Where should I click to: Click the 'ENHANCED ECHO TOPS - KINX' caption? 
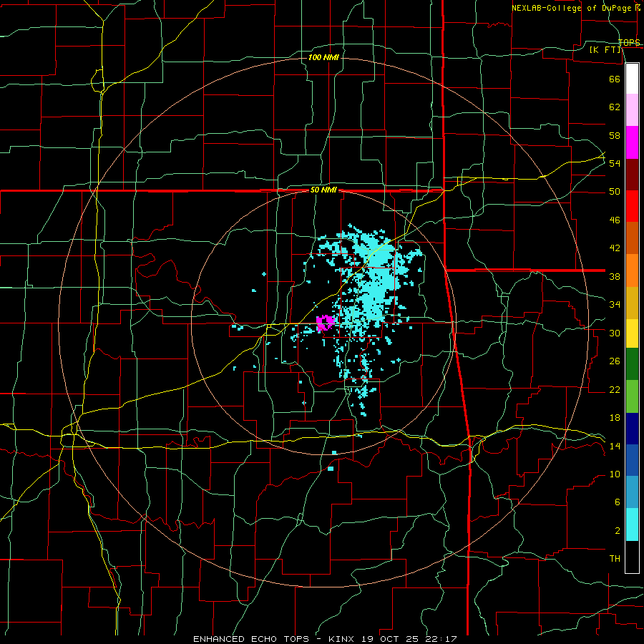click(x=275, y=639)
